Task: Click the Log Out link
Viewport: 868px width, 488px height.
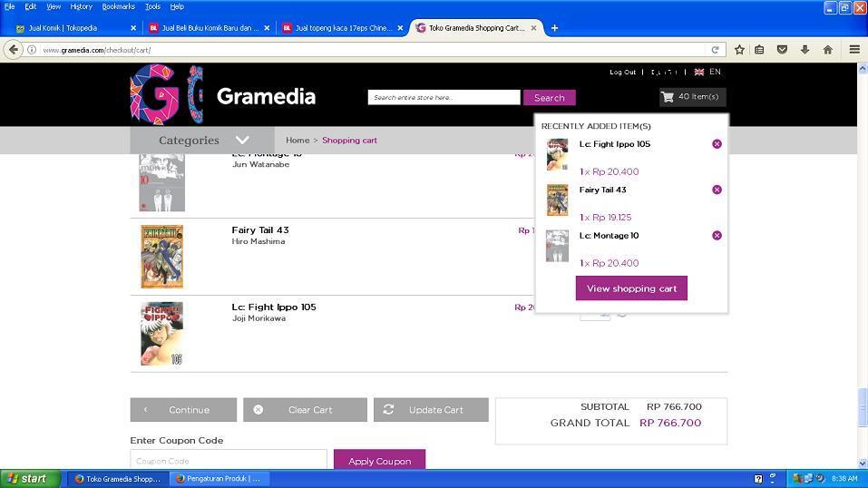Action: pos(623,72)
